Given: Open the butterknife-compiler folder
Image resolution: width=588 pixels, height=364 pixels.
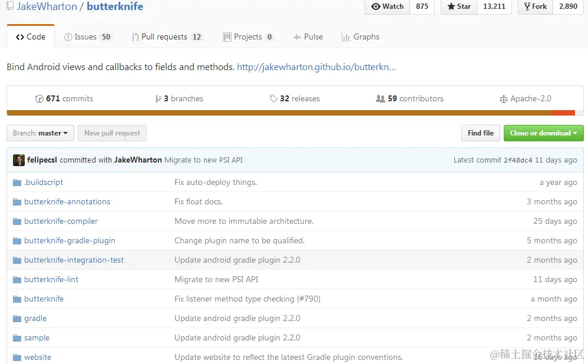Looking at the screenshot, I should 61,221.
